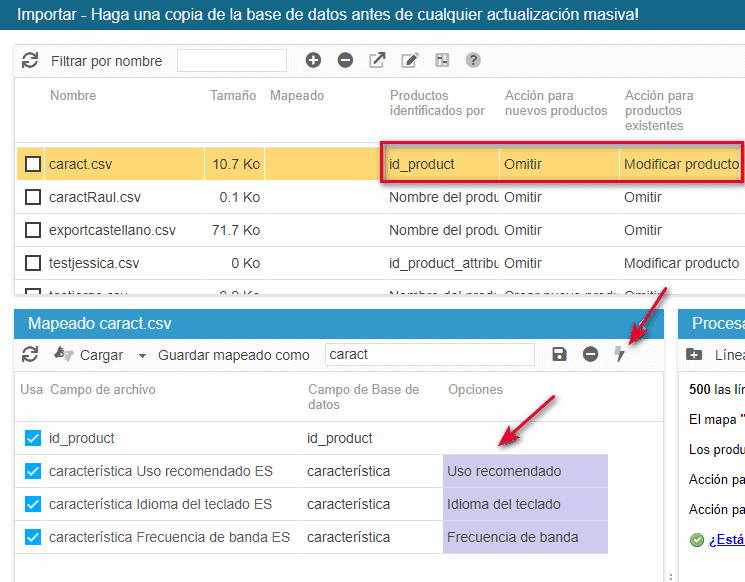Click the pencil edit icon in file toolbar
Image resolution: width=745 pixels, height=582 pixels.
409,61
